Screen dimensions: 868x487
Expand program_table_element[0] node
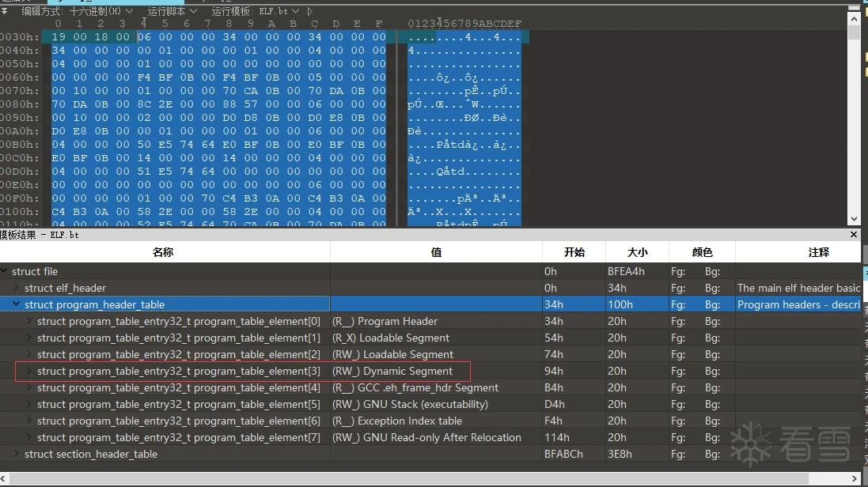pyautogui.click(x=28, y=321)
